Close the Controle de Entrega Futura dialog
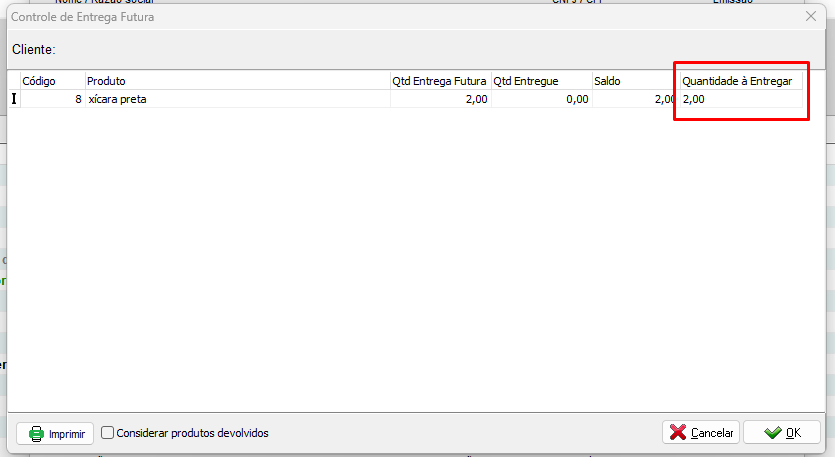The image size is (835, 457). click(811, 17)
